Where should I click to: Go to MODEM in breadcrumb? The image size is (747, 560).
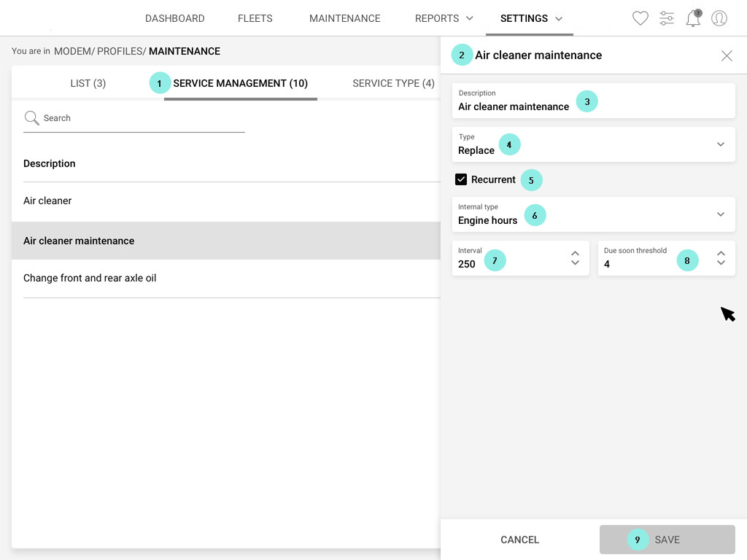pos(73,51)
